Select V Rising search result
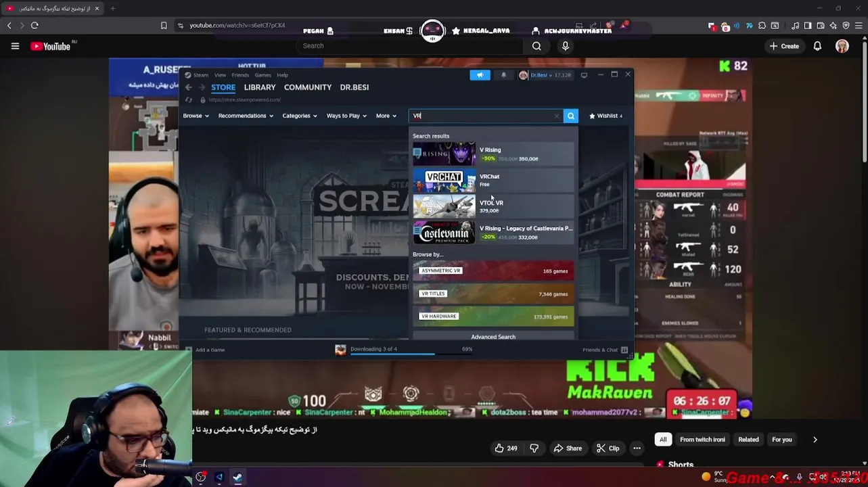The height and width of the screenshot is (487, 868). (x=493, y=154)
